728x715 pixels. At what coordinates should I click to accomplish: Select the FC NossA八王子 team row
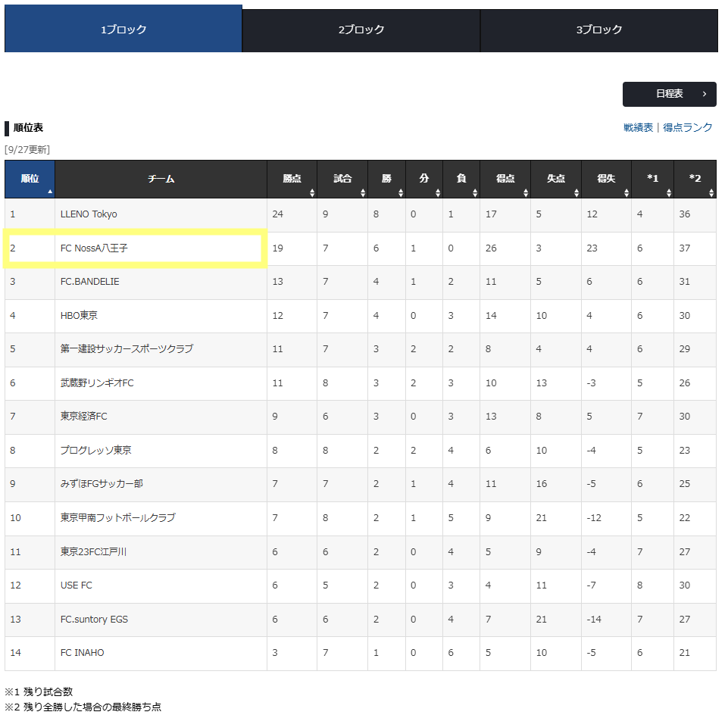click(x=361, y=248)
